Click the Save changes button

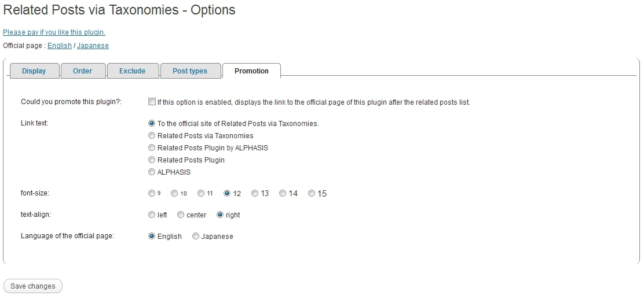(x=33, y=286)
